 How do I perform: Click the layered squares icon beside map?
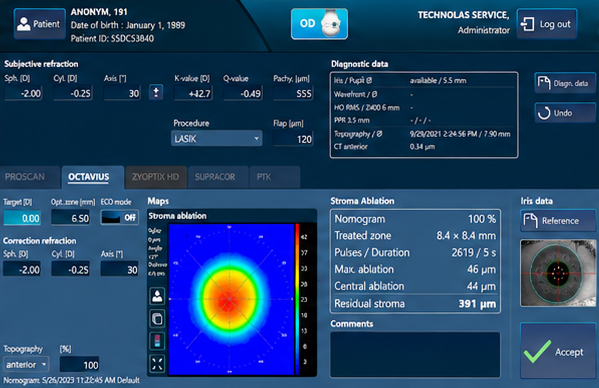157,318
